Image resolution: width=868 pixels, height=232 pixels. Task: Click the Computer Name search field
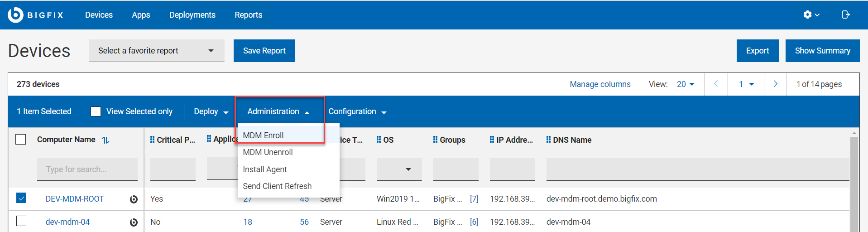click(87, 169)
